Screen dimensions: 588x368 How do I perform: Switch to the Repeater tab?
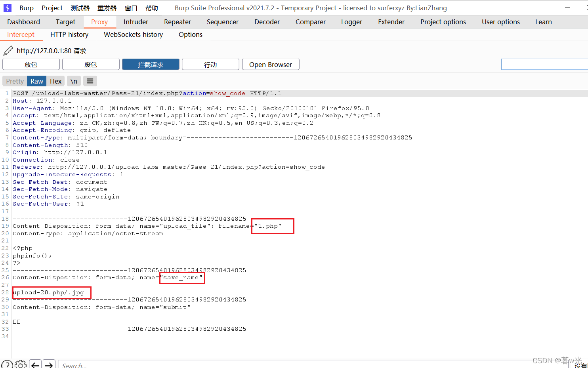pos(178,22)
